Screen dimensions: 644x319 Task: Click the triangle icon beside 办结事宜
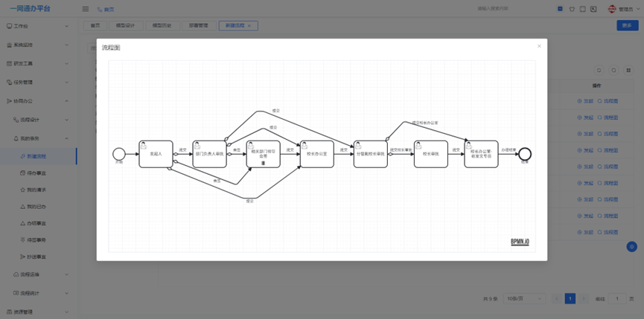(x=23, y=224)
